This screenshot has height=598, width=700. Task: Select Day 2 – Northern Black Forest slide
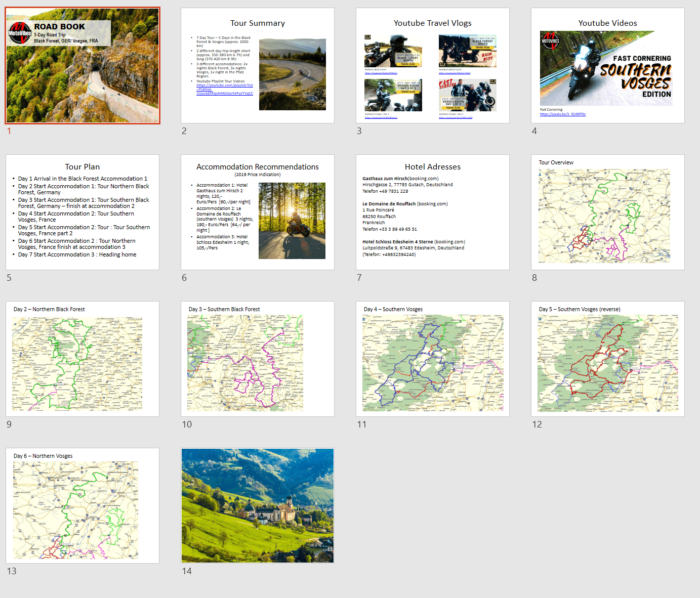[83, 359]
